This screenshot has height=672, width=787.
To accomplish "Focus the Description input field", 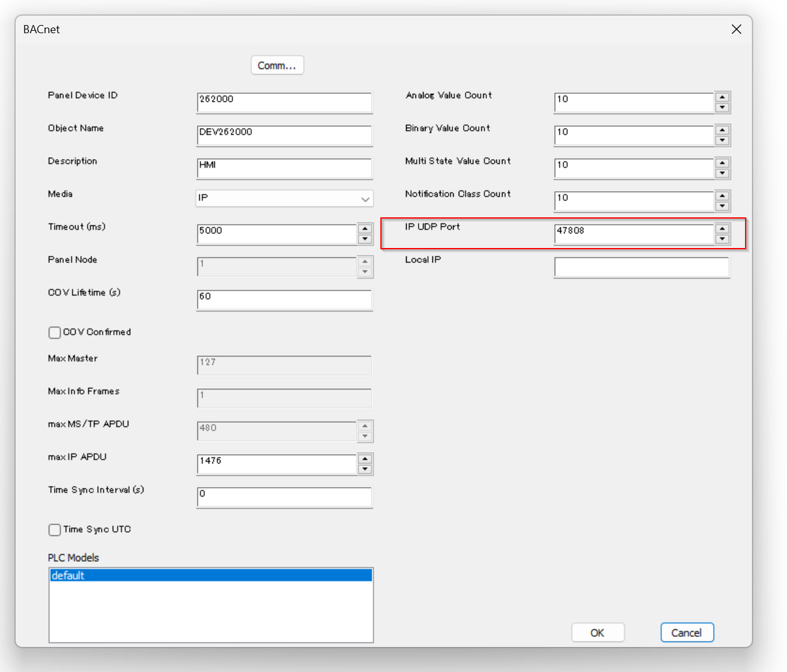I will (x=284, y=168).
